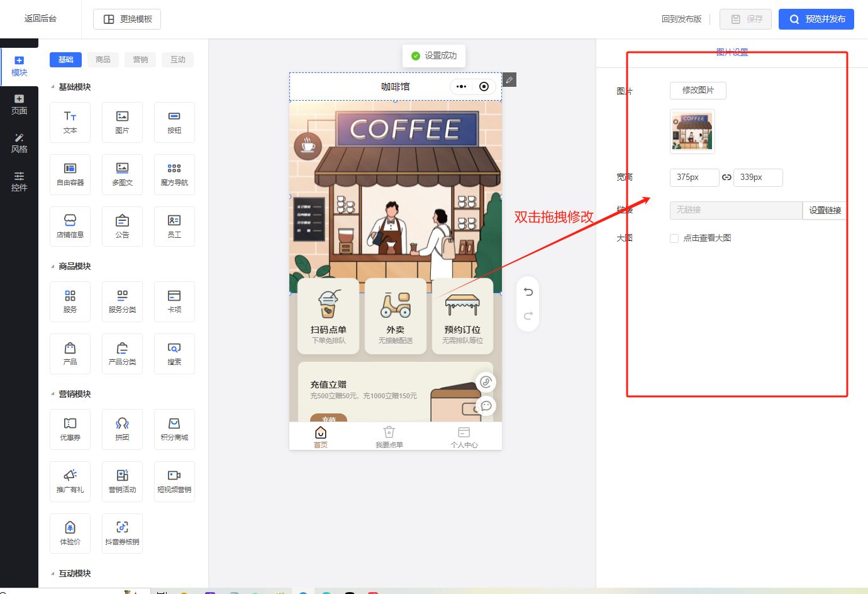Click 返回后台 to go back

click(x=40, y=19)
